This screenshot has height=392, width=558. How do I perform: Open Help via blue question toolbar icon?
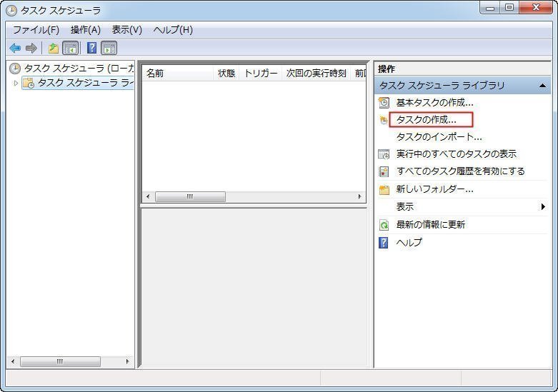click(92, 48)
